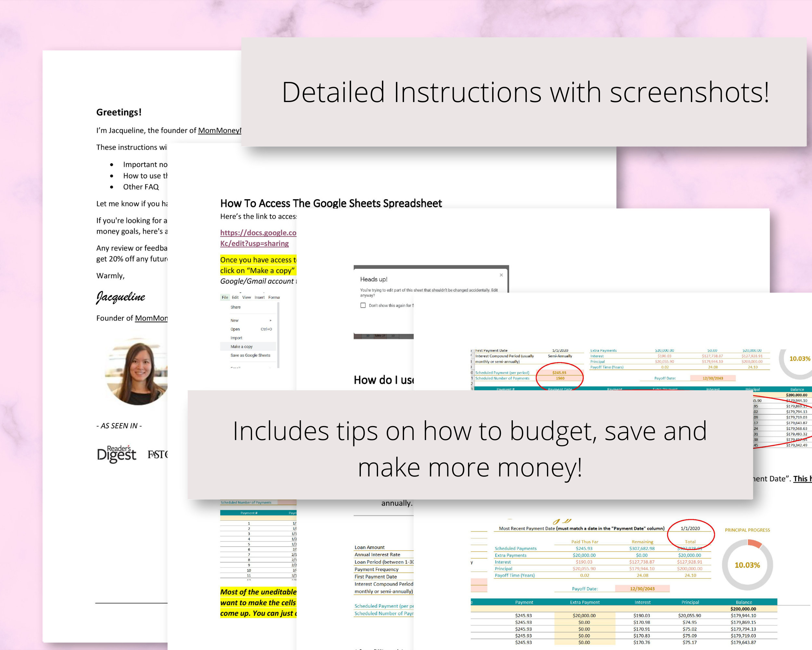Click Jacqueline's circular portrait photo
The height and width of the screenshot is (650, 812).
coord(136,371)
